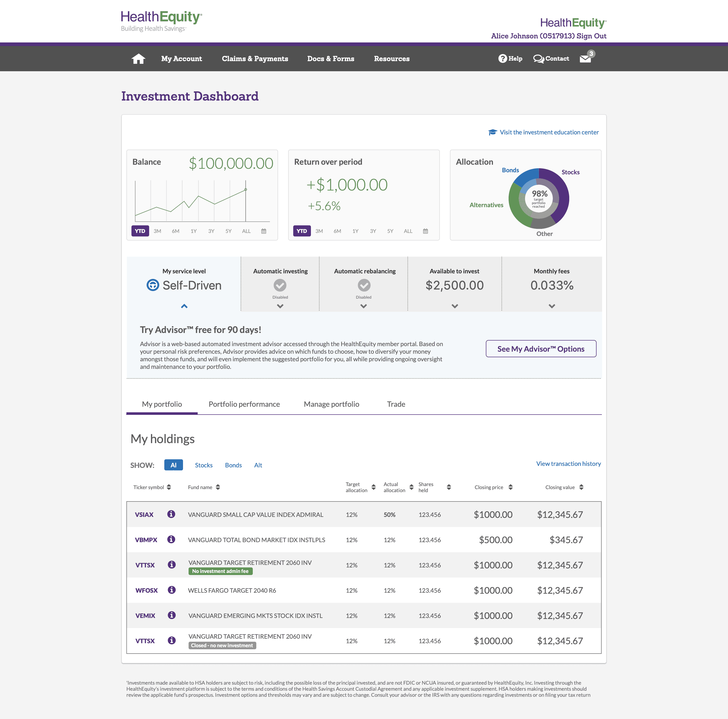Click the Help question mark icon
Image resolution: width=728 pixels, height=719 pixels.
click(x=503, y=58)
